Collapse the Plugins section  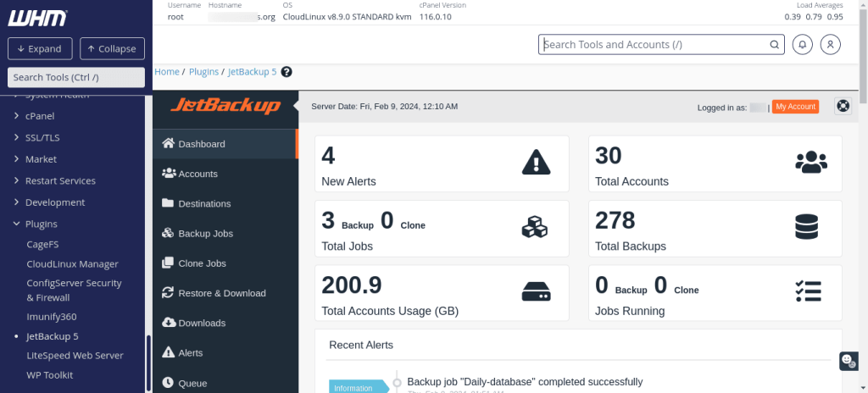(x=41, y=224)
